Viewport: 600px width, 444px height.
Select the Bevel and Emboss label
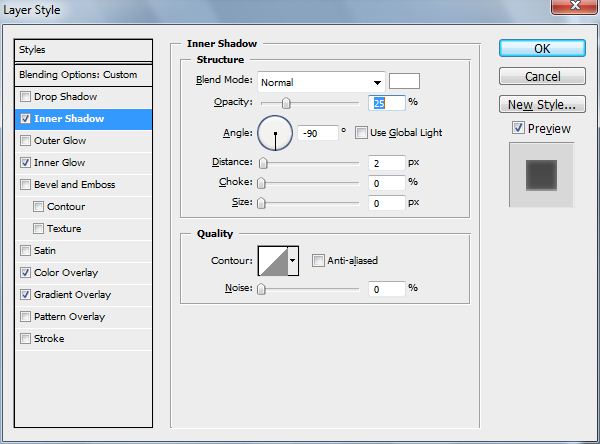pos(75,184)
